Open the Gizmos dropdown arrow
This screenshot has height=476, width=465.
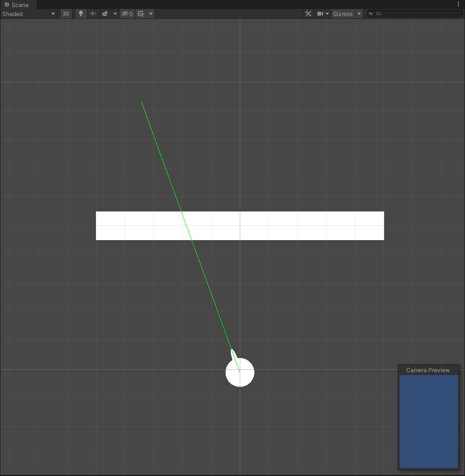pos(359,14)
